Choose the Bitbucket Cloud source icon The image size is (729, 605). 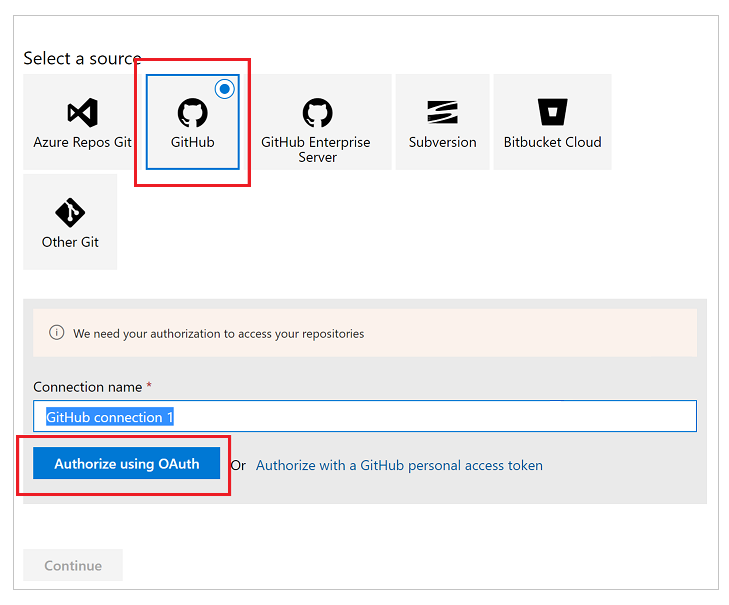(x=552, y=112)
